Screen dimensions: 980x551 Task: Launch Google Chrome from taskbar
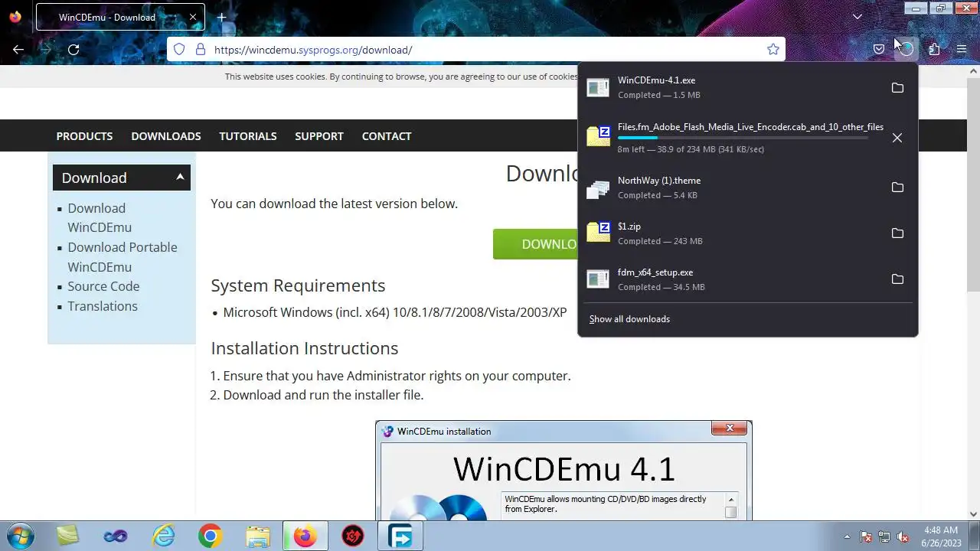coord(211,536)
